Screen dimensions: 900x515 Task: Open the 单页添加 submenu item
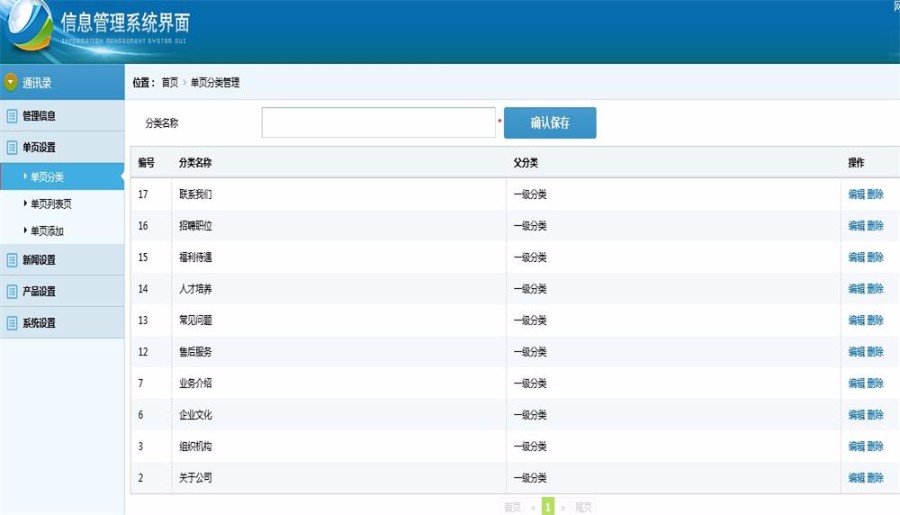point(47,231)
